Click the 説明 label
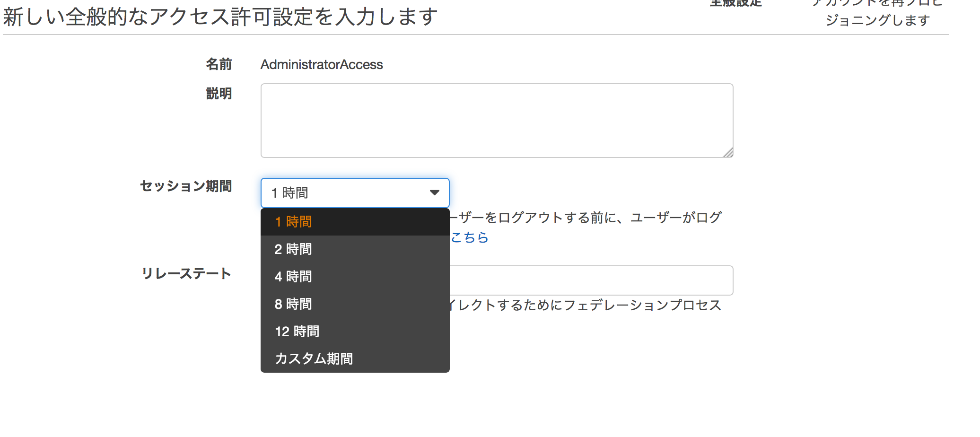Viewport: 980px width, 437px height. (x=219, y=94)
